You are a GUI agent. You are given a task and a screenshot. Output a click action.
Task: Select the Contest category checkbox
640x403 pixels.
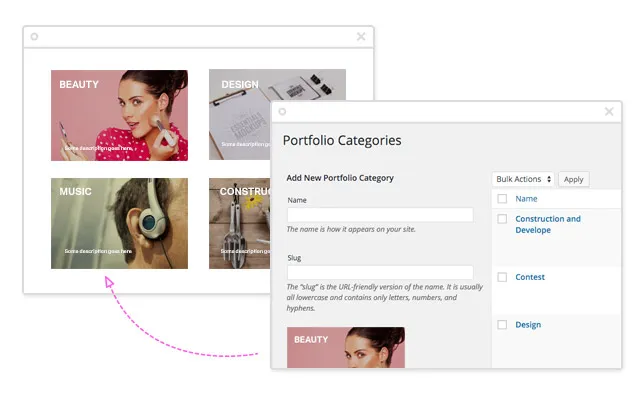tap(502, 277)
